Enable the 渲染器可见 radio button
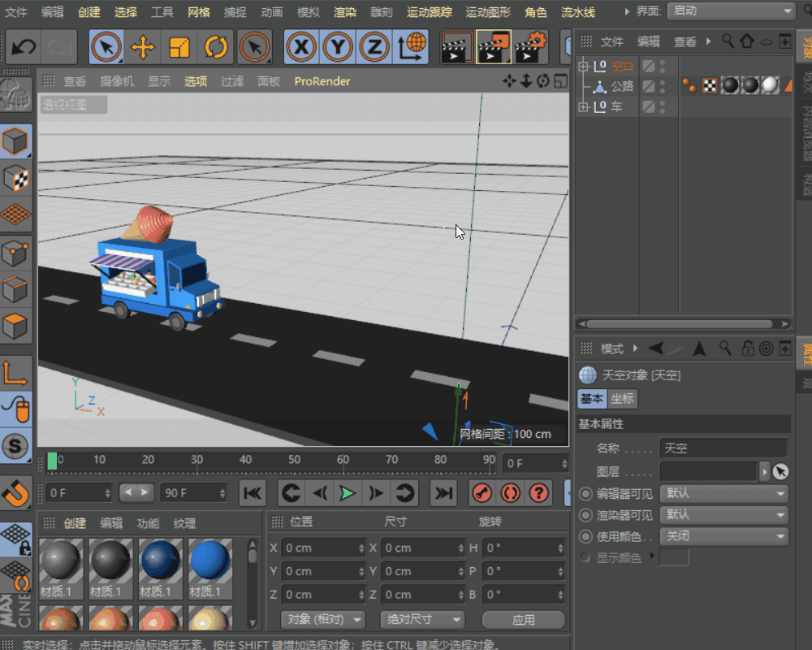 [x=586, y=515]
